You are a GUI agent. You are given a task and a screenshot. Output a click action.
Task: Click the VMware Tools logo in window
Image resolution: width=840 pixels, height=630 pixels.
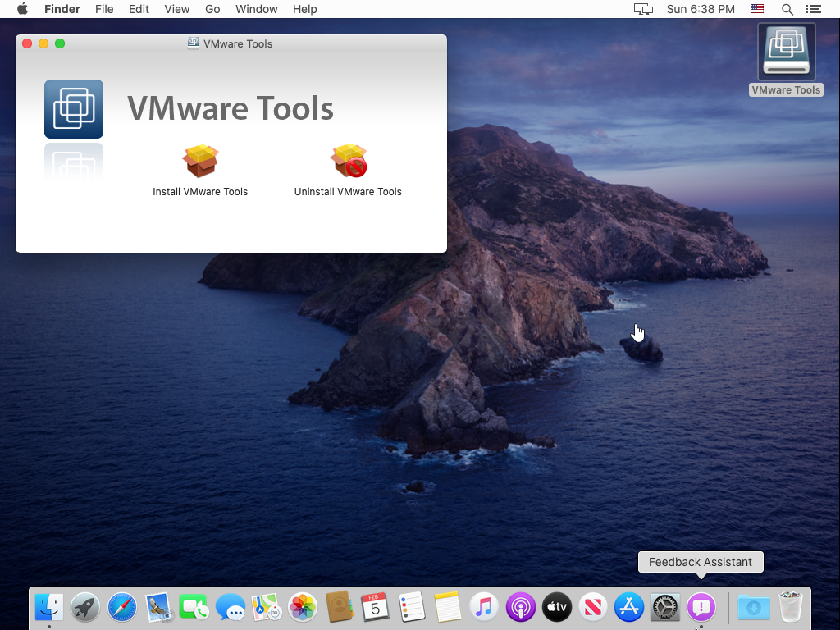[74, 109]
